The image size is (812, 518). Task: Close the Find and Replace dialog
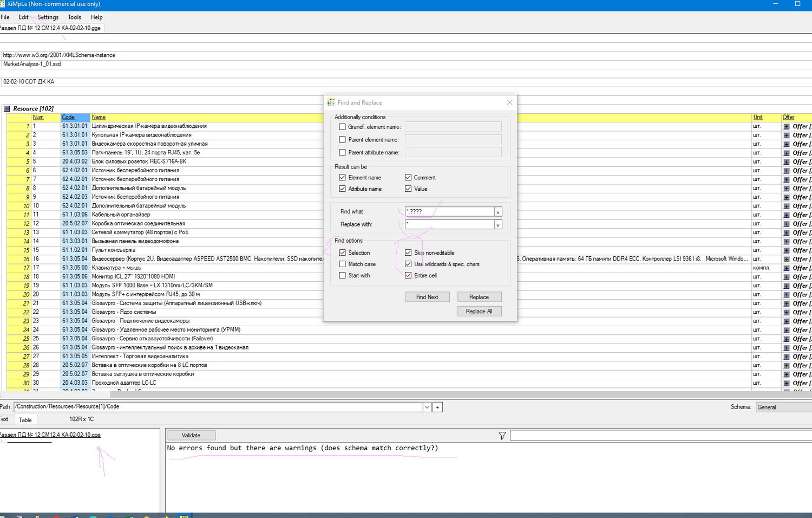click(509, 102)
